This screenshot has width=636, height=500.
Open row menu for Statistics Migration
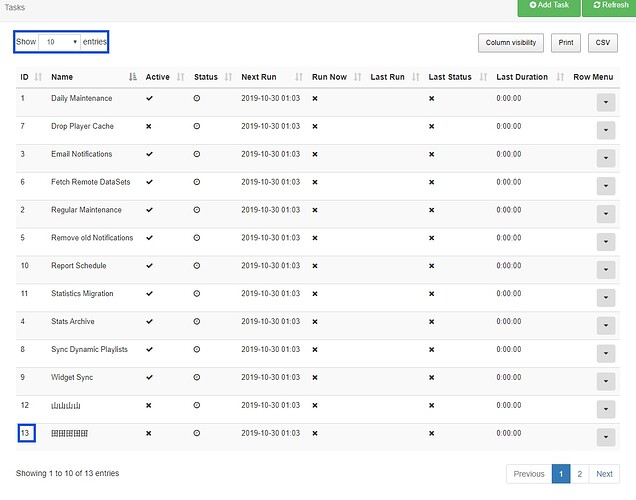[606, 298]
